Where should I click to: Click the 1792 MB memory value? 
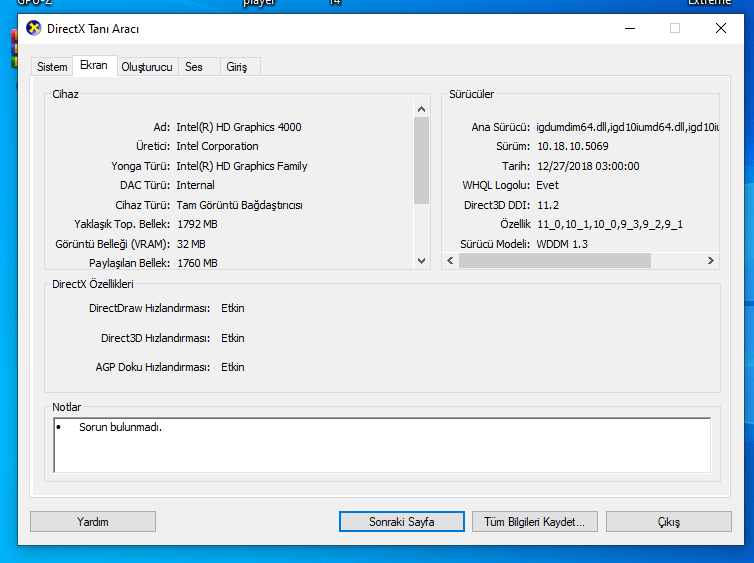197,224
